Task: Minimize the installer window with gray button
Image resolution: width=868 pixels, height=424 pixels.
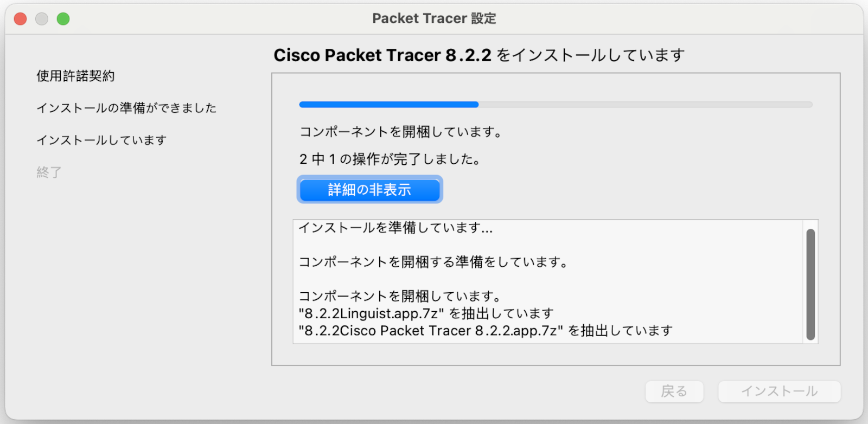Action: [x=42, y=19]
